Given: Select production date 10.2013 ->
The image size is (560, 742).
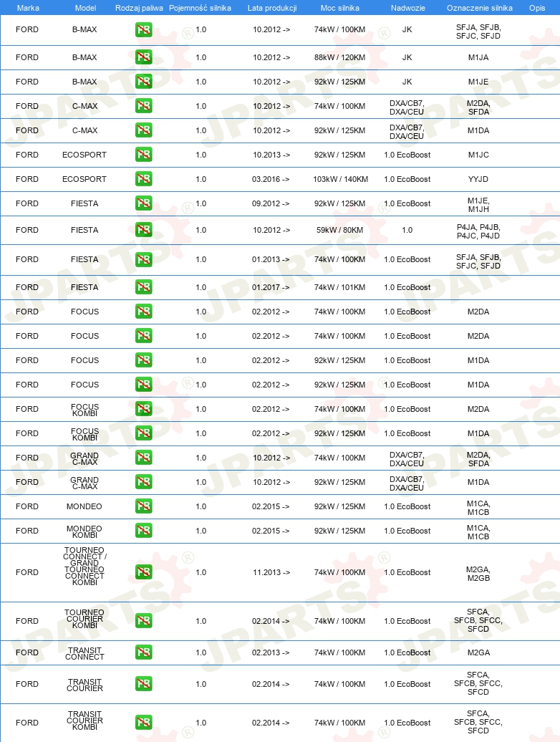Looking at the screenshot, I should click(271, 155).
